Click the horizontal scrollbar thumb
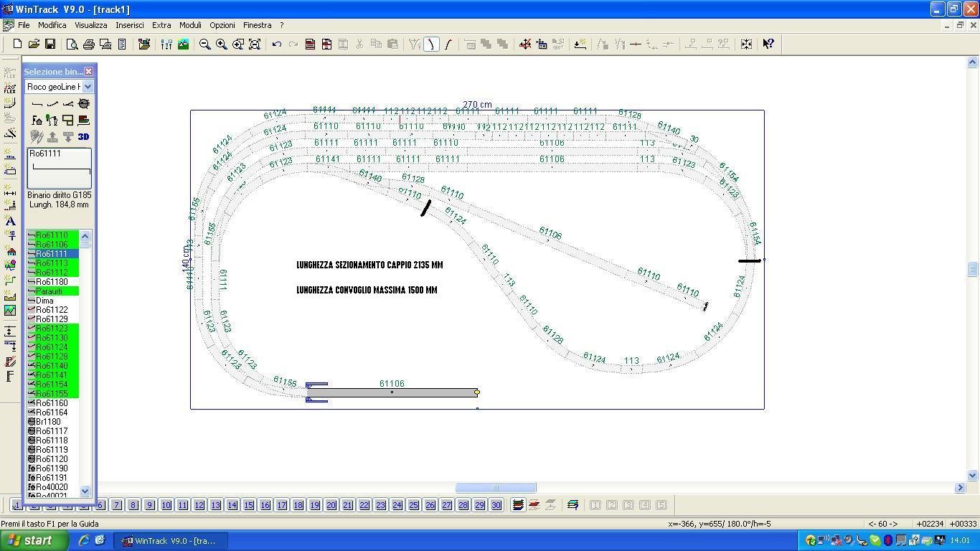 click(496, 488)
